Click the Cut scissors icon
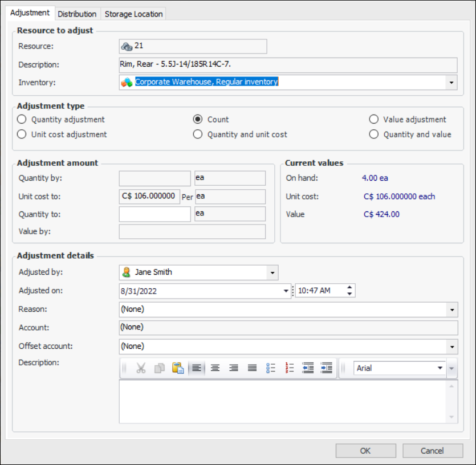The width and height of the screenshot is (476, 465). click(x=141, y=368)
